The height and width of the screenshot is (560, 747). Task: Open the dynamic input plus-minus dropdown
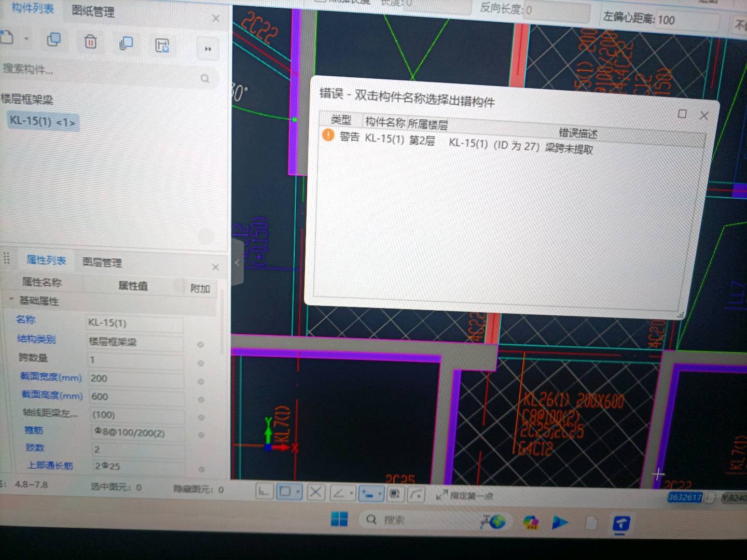(380, 494)
